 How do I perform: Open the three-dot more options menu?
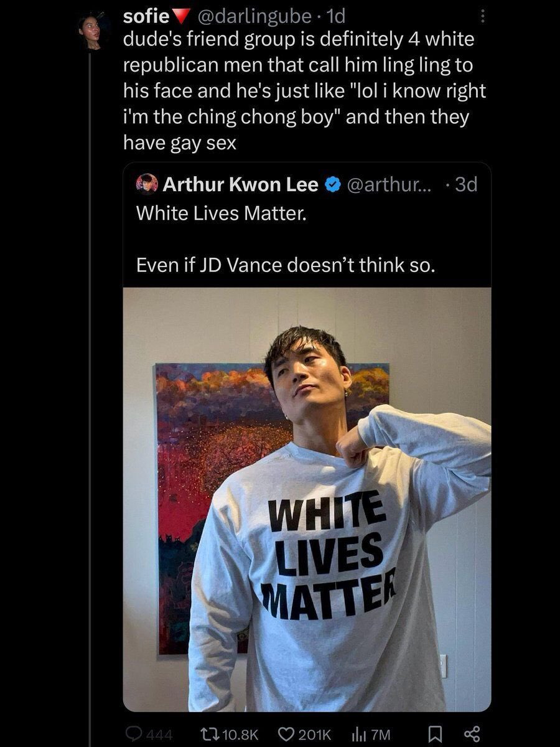click(482, 17)
